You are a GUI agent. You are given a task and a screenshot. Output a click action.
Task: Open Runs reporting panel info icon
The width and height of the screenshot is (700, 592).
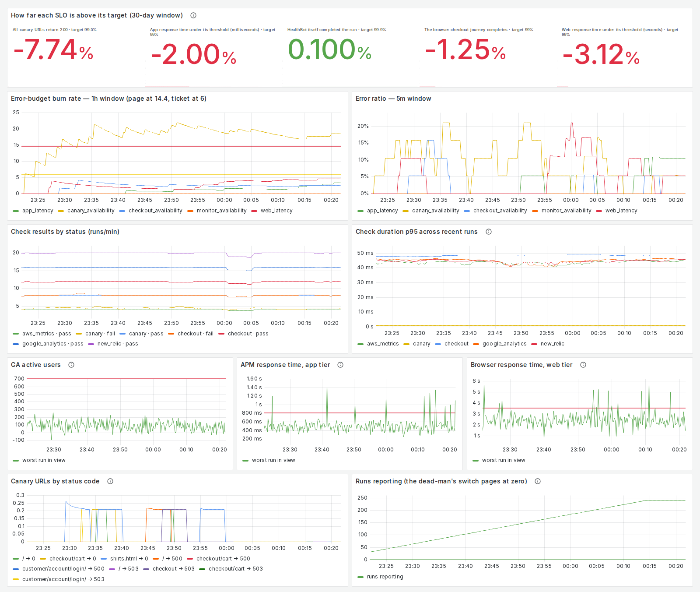click(x=538, y=481)
